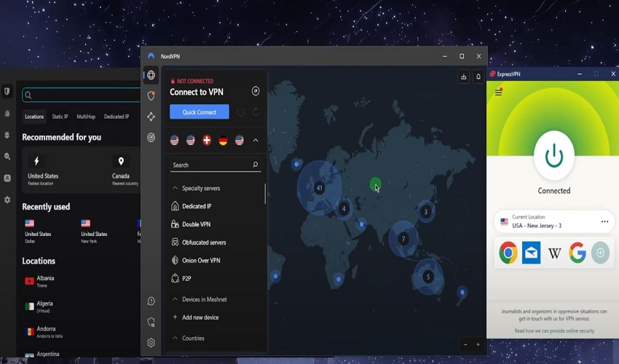Screen dimensions: 619x364
Task: Switch to Static IP tab
Action: [x=60, y=116]
